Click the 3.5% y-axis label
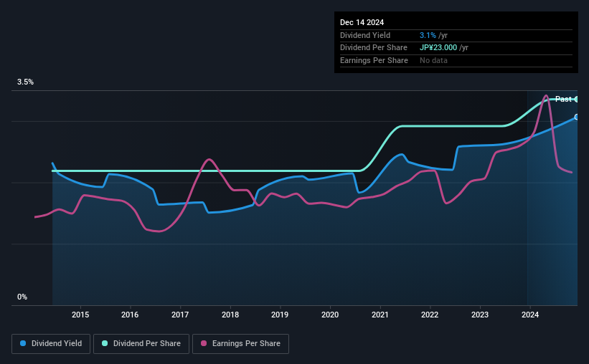Image resolution: width=589 pixels, height=364 pixels. coord(25,82)
